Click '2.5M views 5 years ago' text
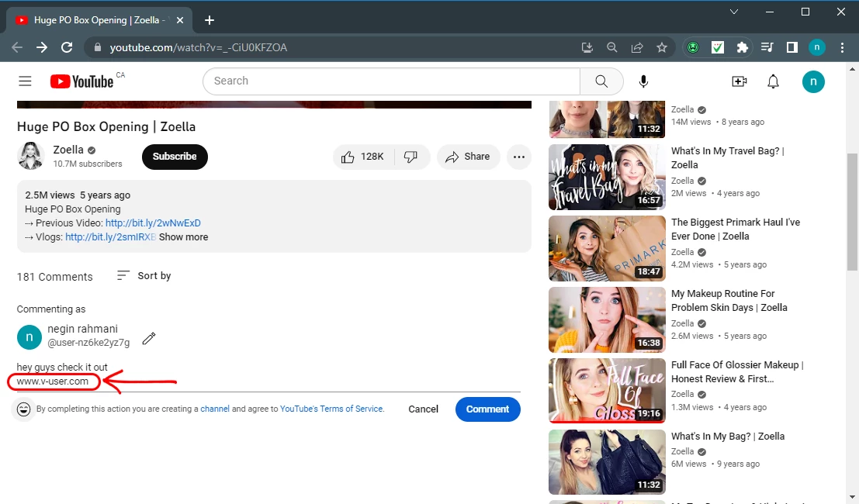This screenshot has width=859, height=504. point(78,195)
